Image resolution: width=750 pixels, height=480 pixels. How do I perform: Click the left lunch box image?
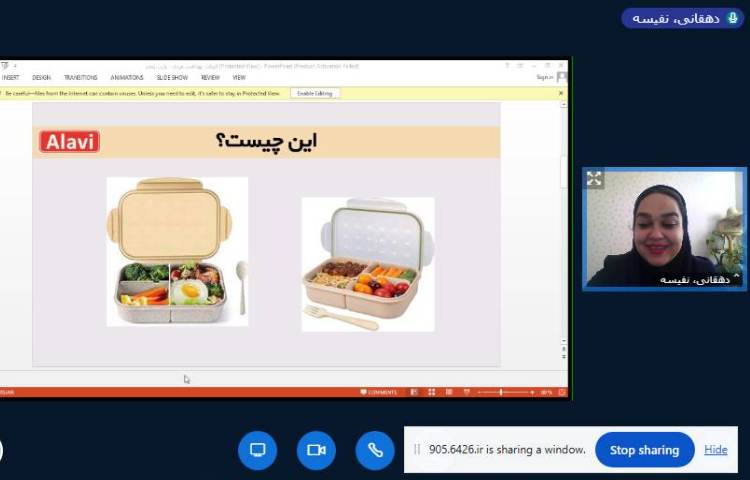(x=177, y=251)
